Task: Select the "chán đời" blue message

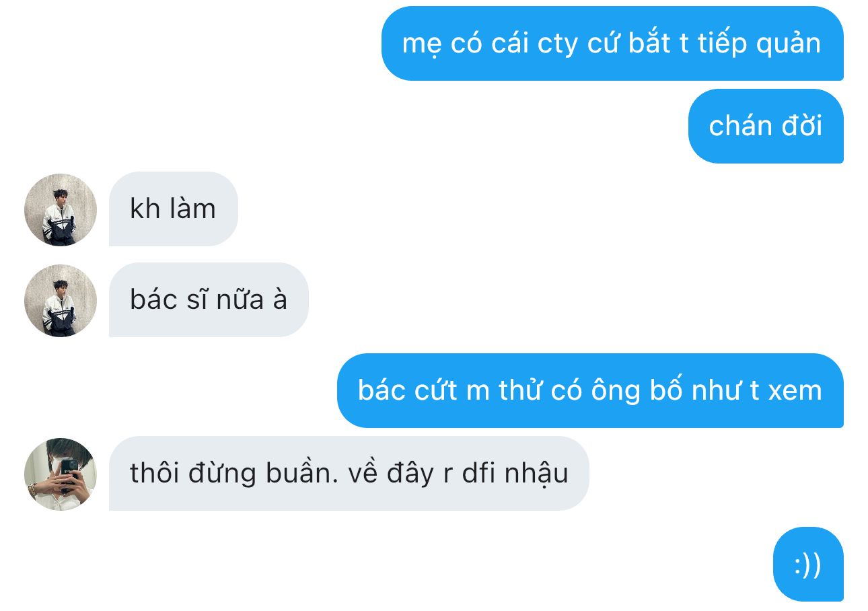Action: point(766,126)
